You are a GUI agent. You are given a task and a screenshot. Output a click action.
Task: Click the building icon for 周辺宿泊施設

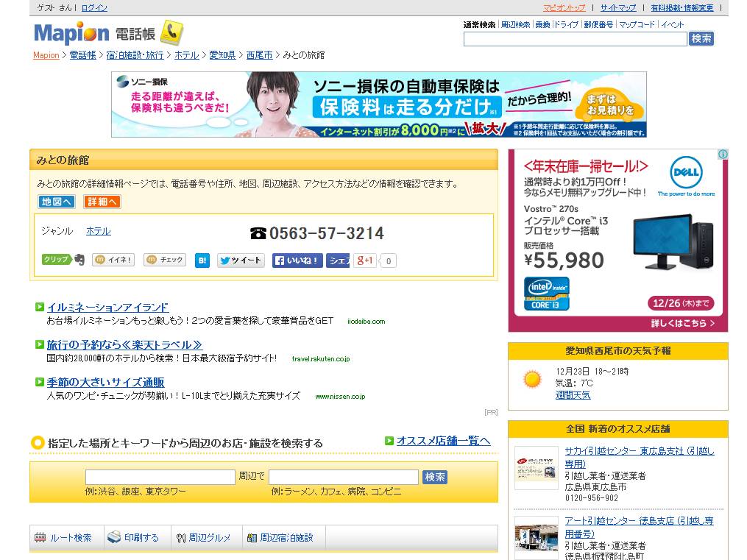coord(252,538)
